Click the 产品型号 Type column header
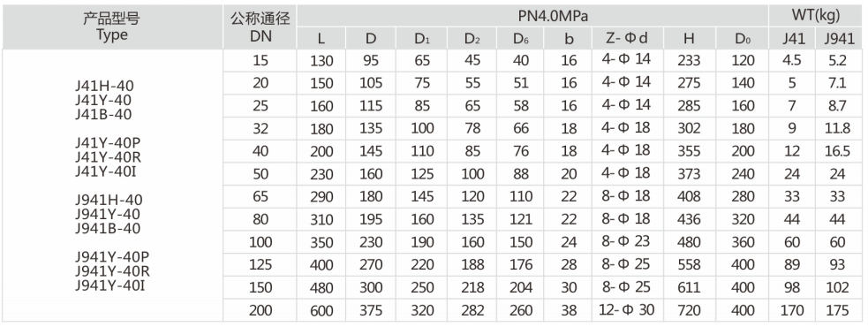Screen dimensions: 868x327 tap(112, 27)
